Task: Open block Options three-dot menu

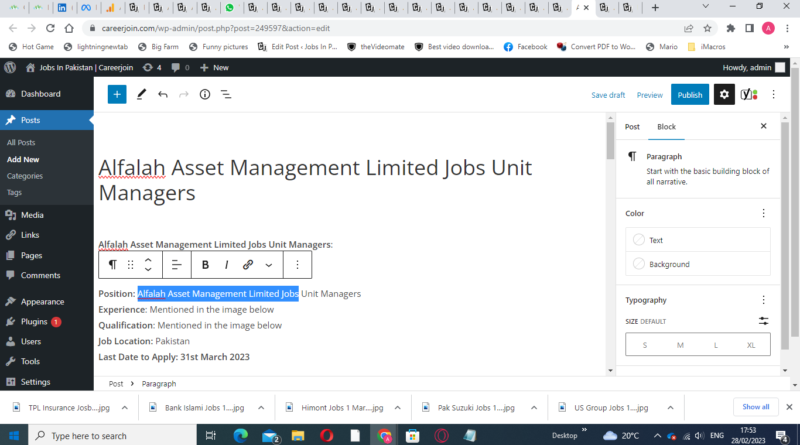Action: [297, 265]
